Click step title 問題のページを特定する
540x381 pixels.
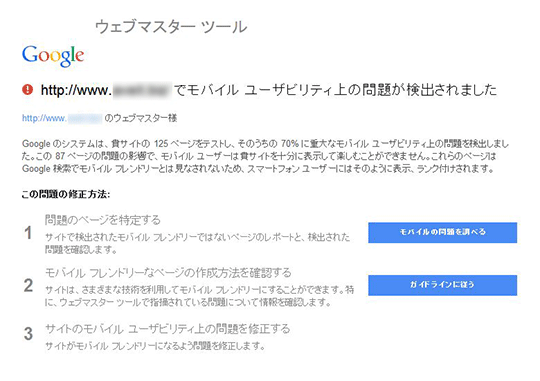(x=103, y=220)
